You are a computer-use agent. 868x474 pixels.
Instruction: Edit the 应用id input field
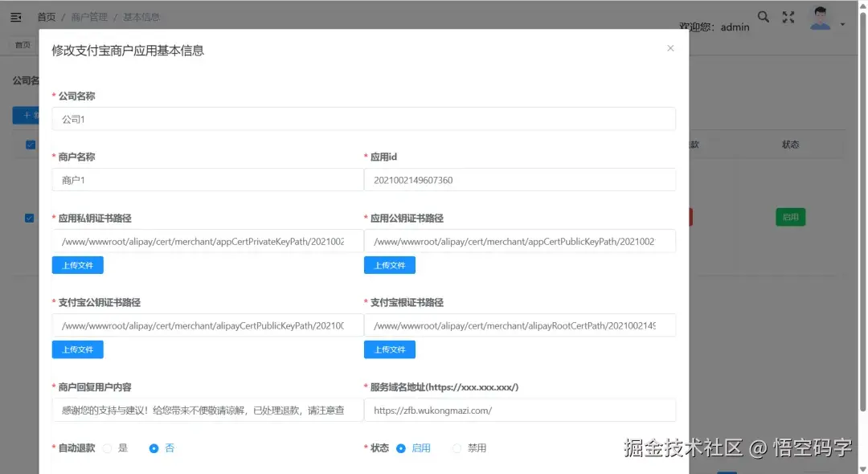pyautogui.click(x=520, y=180)
